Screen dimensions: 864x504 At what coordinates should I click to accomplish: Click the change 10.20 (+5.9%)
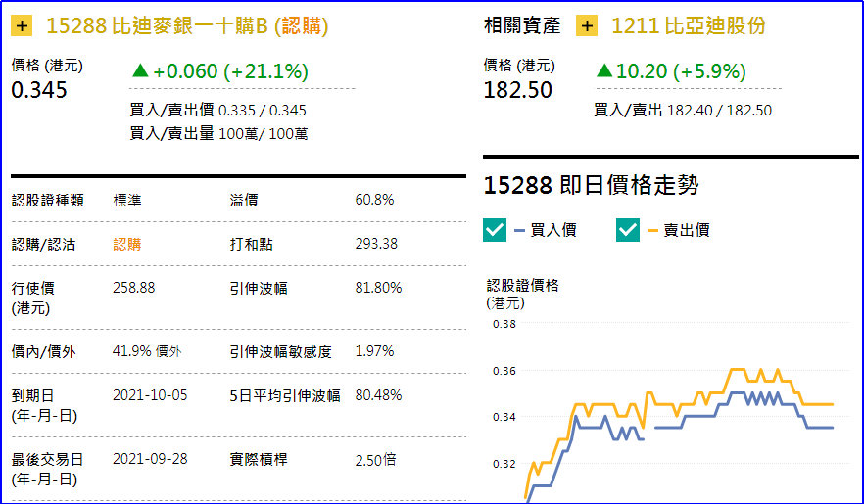[681, 71]
